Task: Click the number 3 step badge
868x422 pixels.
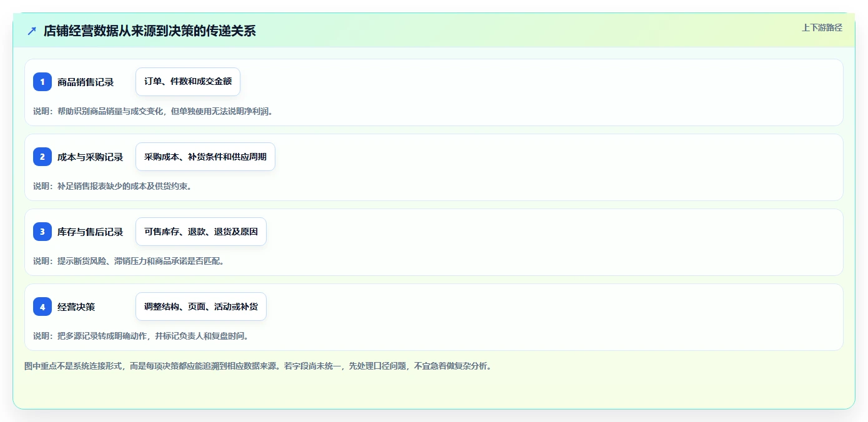Action: tap(42, 232)
